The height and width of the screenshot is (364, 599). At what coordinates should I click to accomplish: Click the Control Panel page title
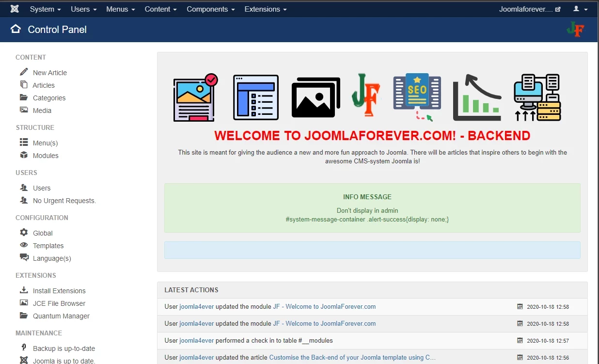pyautogui.click(x=57, y=30)
